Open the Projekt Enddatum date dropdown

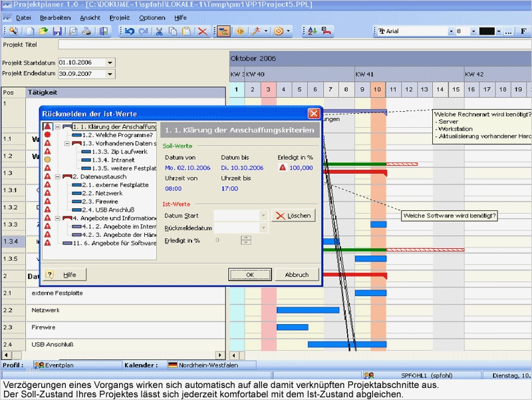coord(110,75)
